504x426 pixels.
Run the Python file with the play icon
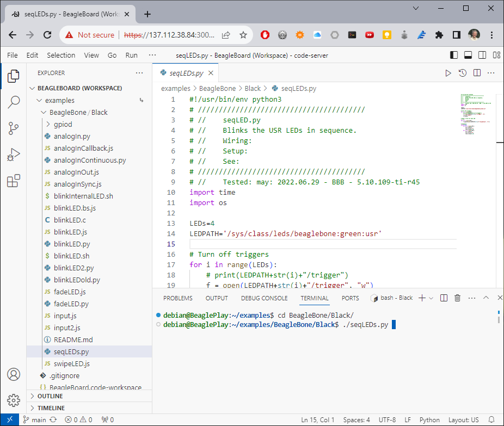(x=448, y=72)
